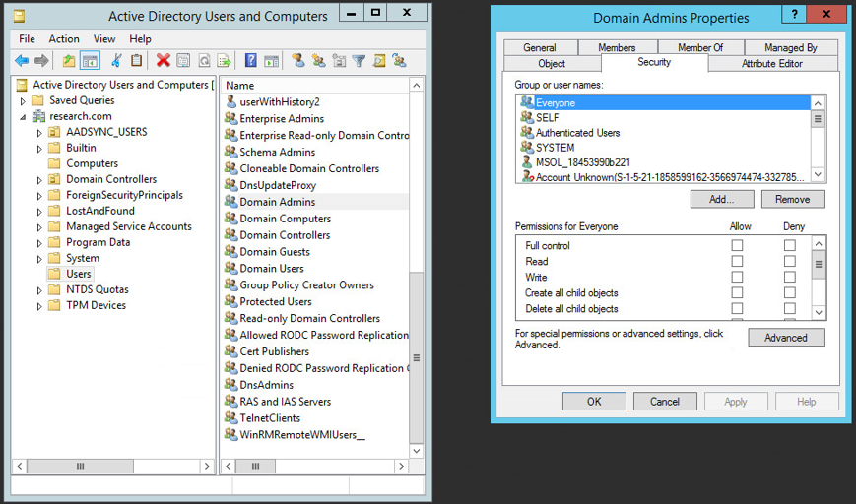The height and width of the screenshot is (504, 856).
Task: Click the tree pane horizontal scrollbar thumb
Action: point(80,466)
